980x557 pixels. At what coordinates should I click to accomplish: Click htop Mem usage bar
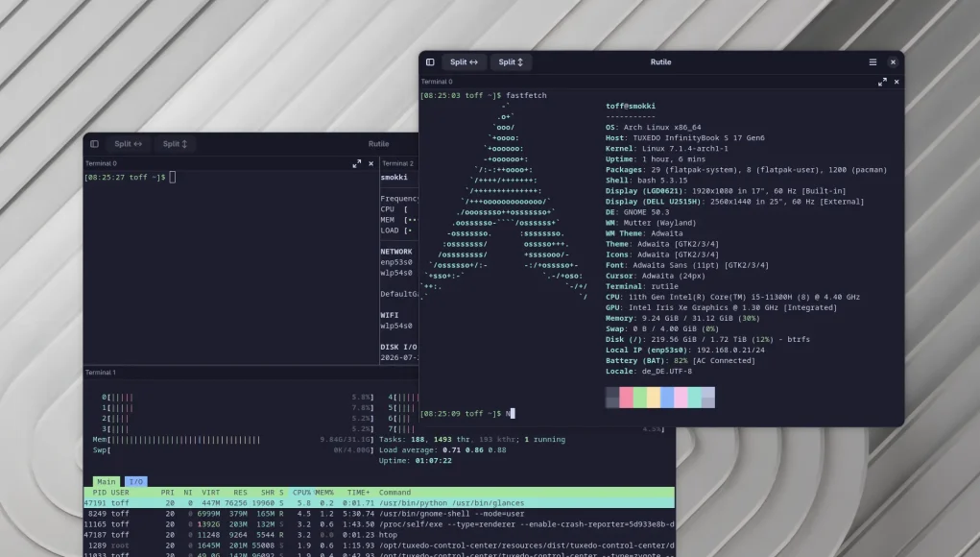(x=233, y=440)
